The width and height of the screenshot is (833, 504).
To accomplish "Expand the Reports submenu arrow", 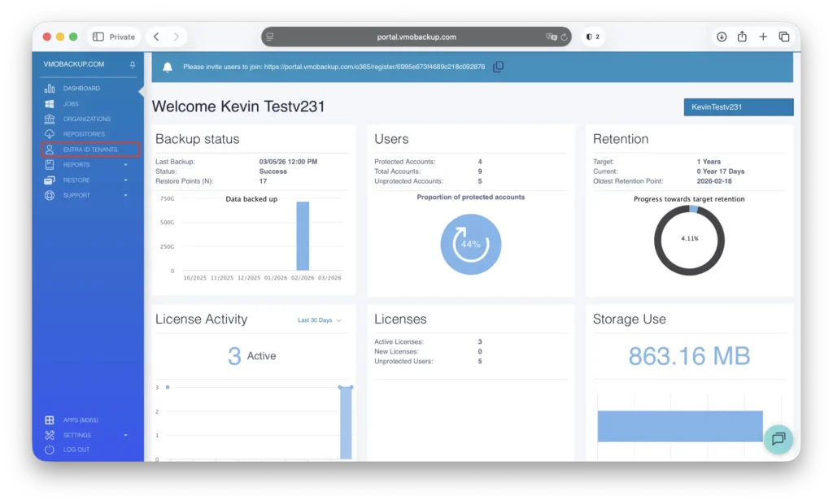I will (126, 165).
